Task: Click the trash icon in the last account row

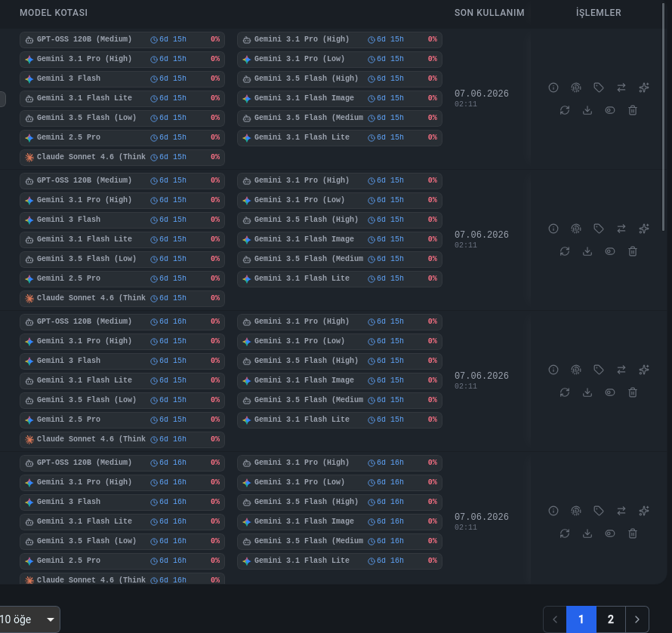Action: click(633, 533)
